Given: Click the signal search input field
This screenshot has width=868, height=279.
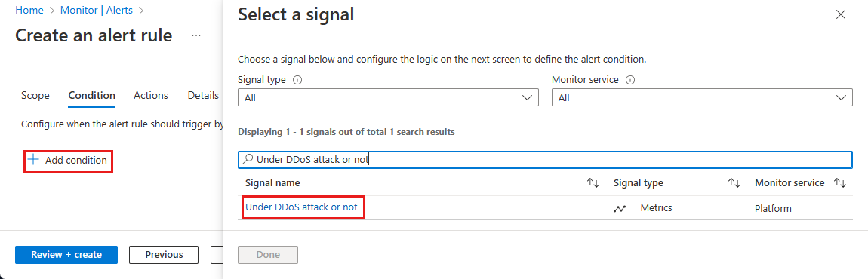Looking at the screenshot, I should tap(545, 159).
